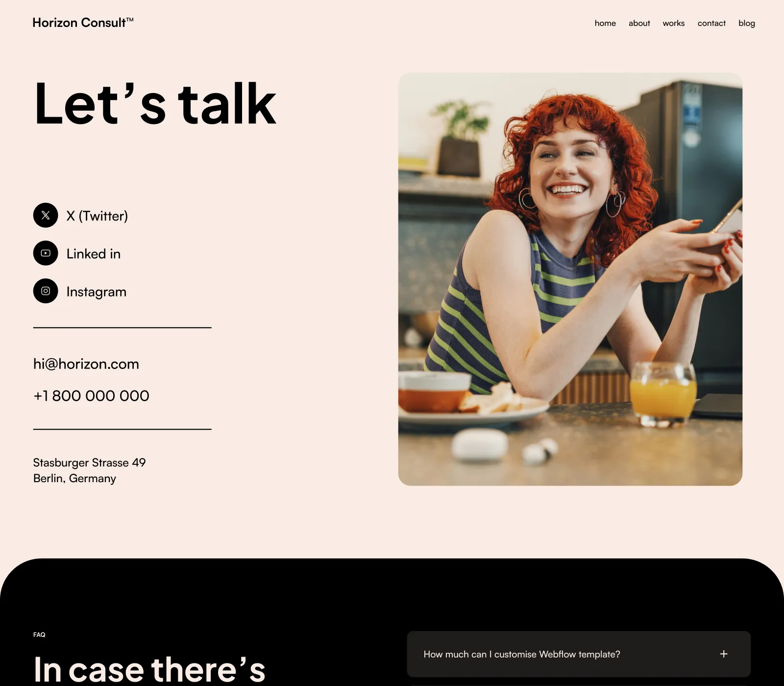The width and height of the screenshot is (784, 686).
Task: Click the Horizon Consult logo
Action: (x=83, y=23)
